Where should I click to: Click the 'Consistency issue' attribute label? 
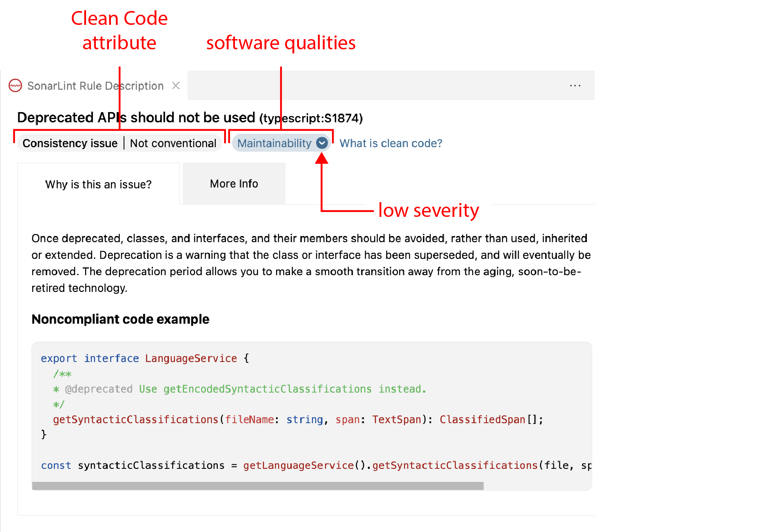tap(70, 143)
